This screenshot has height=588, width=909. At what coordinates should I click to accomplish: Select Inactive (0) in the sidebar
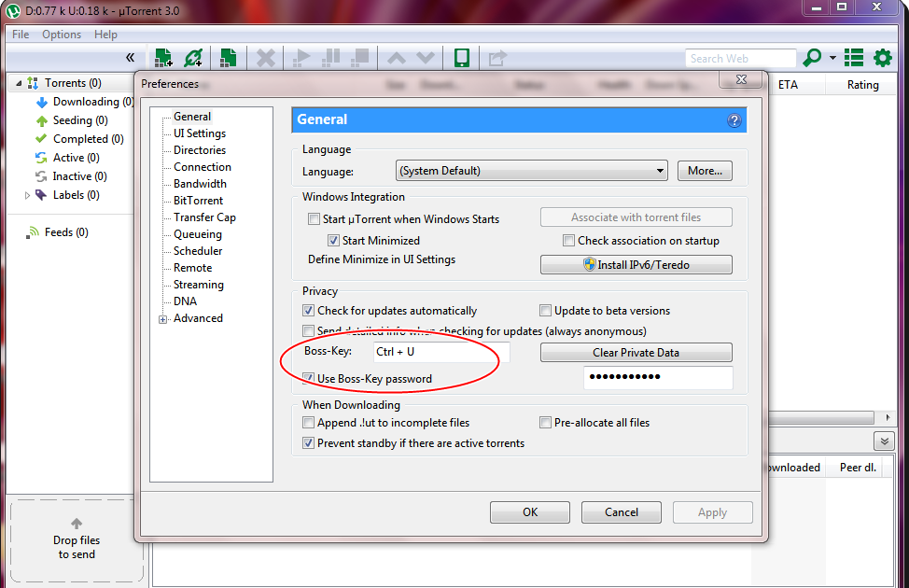[71, 176]
